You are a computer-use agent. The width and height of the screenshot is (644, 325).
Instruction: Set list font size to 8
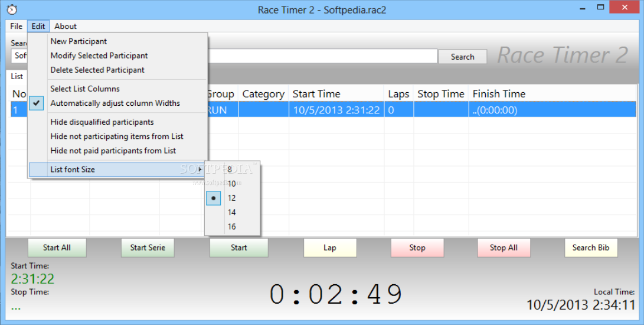coord(233,170)
